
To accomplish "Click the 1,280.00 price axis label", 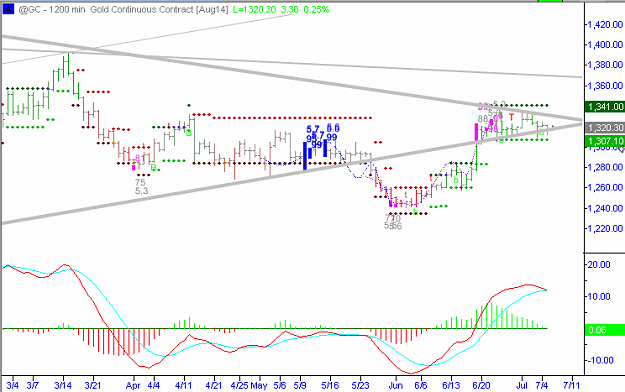I will (x=605, y=167).
